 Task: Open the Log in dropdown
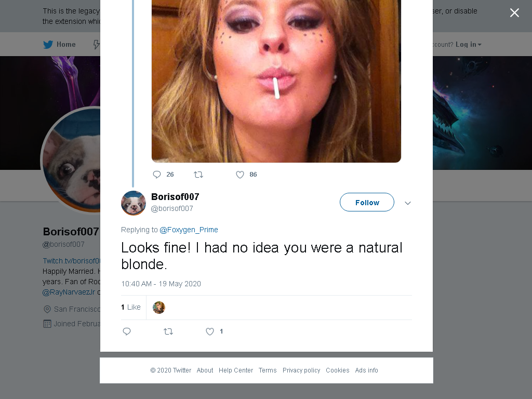point(468,45)
